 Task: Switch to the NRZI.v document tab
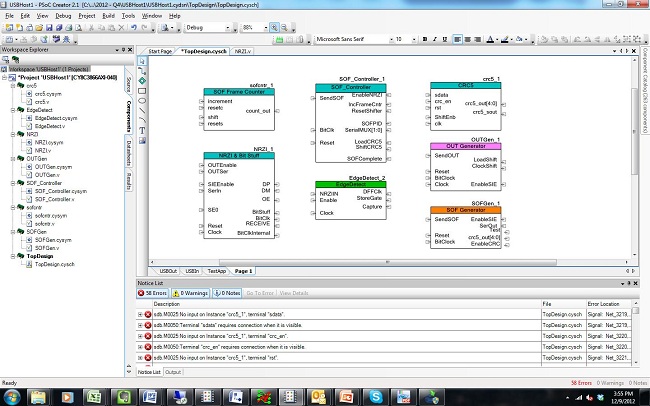coord(243,51)
